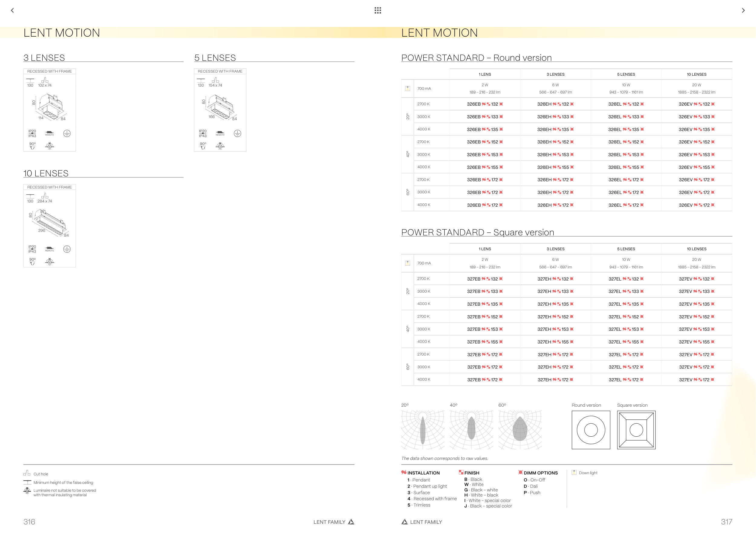Go to previous page with left arrow

pos(12,11)
